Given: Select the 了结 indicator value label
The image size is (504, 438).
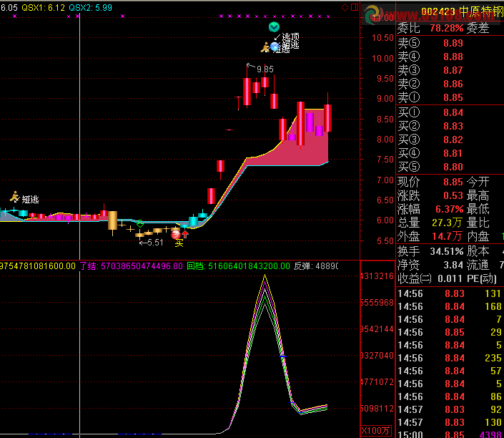Looking at the screenshot, I should (131, 266).
